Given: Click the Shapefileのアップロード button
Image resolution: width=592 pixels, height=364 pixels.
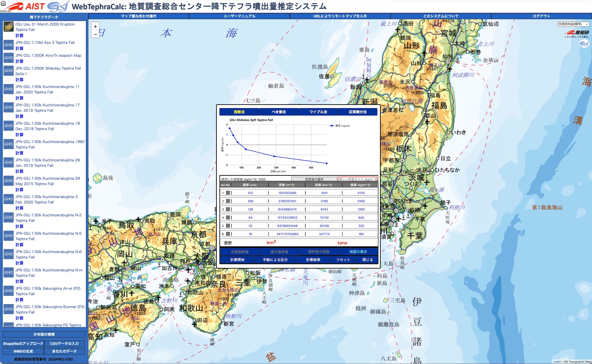Looking at the screenshot, I should pos(23,344).
